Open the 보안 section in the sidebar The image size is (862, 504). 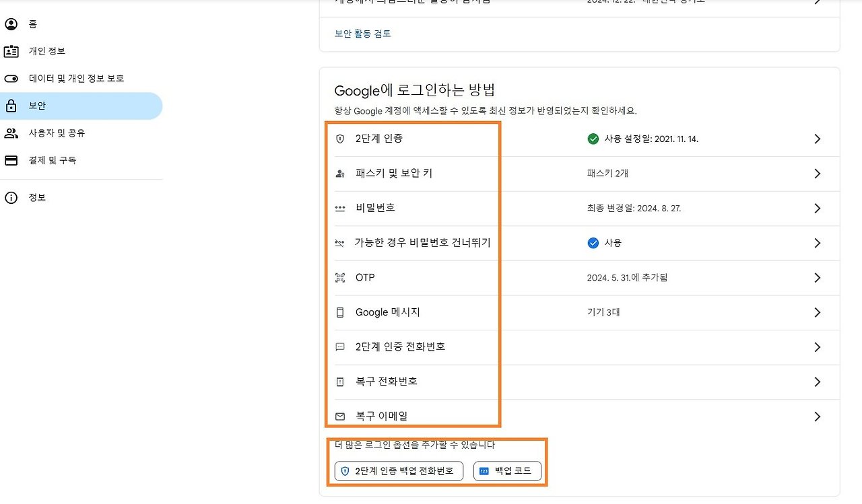(37, 105)
